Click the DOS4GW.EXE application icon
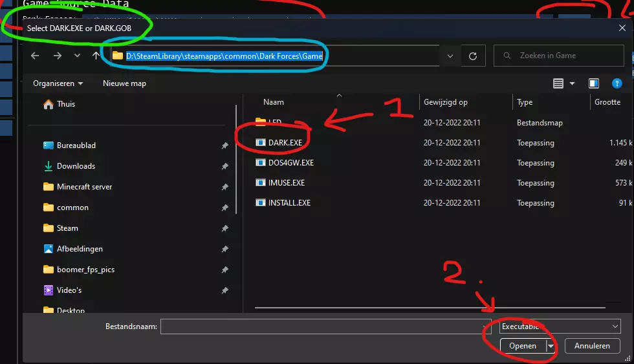 coord(260,163)
